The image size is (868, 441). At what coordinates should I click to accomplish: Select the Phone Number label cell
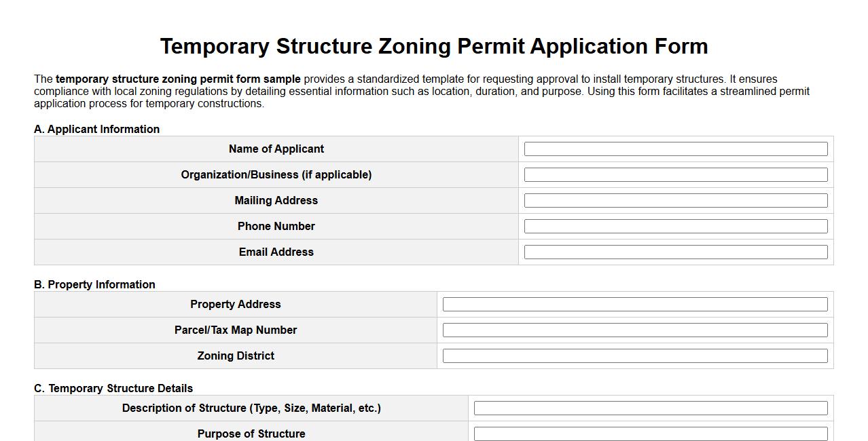click(276, 226)
